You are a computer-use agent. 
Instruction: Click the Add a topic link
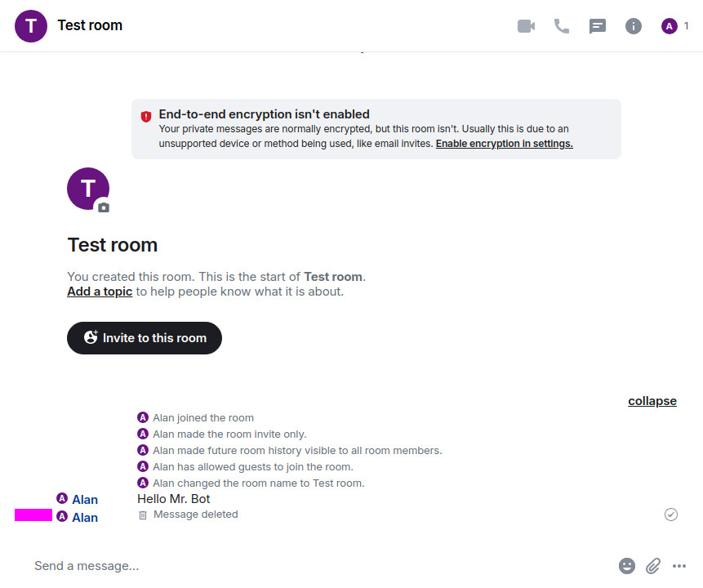tap(100, 292)
